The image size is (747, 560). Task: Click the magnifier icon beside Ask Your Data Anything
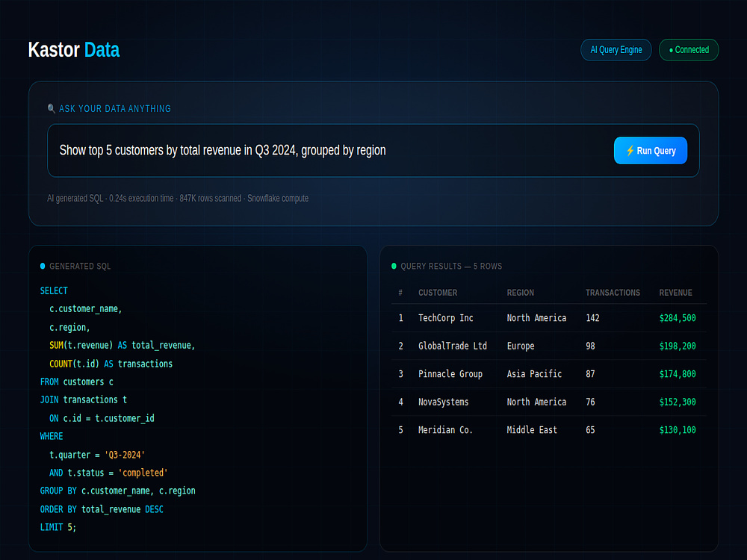(x=52, y=108)
